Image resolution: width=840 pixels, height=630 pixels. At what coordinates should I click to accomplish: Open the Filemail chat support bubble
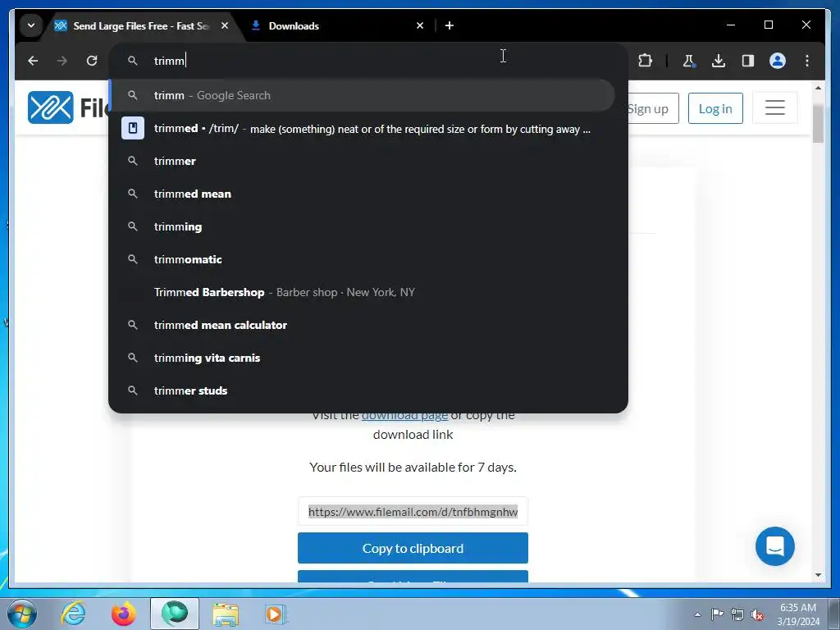(x=774, y=546)
